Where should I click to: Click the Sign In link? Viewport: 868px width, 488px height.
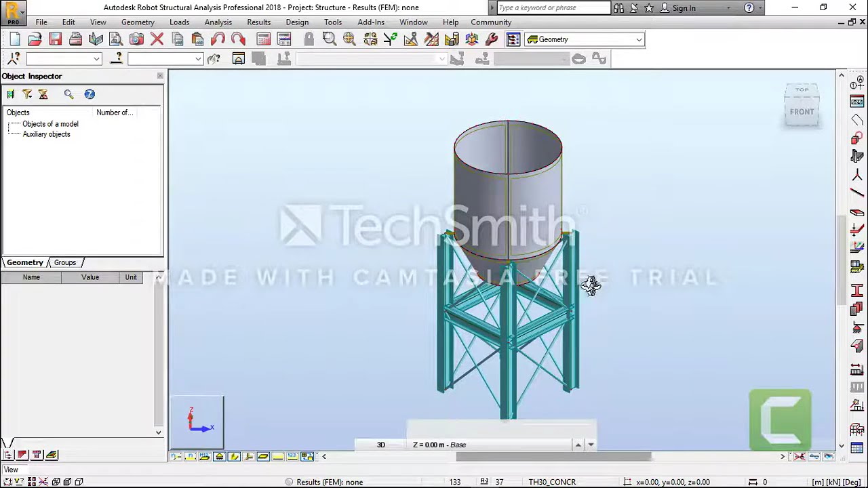684,8
